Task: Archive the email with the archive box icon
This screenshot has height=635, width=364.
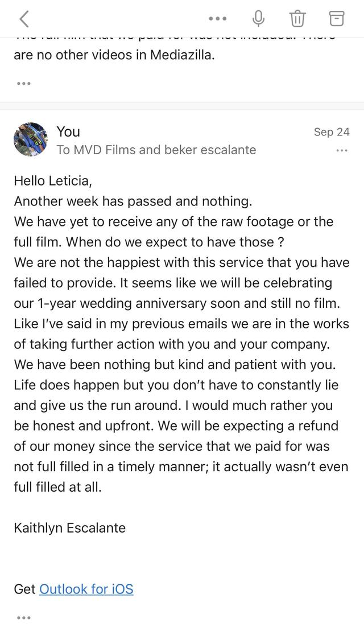Action: tap(337, 18)
